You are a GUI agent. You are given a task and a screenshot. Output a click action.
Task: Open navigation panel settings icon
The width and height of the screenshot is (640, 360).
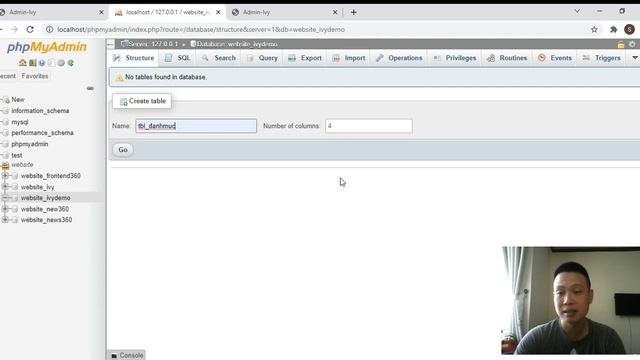61,63
